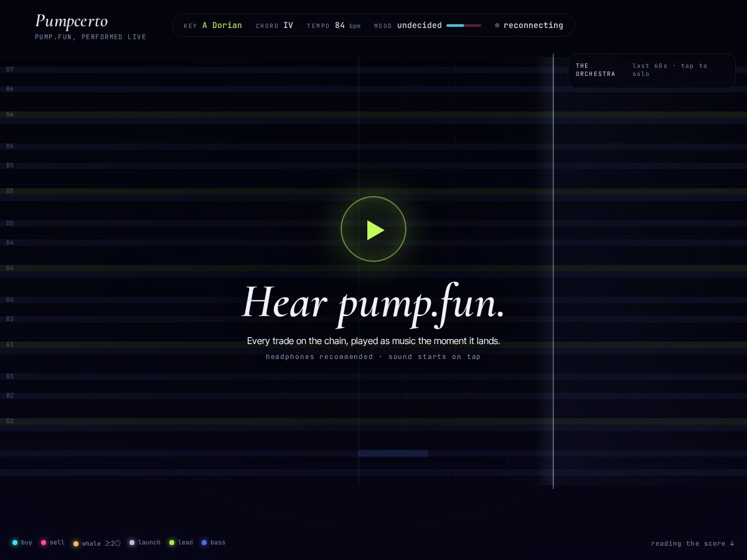Select the tempo '84' bpm value

pos(340,26)
